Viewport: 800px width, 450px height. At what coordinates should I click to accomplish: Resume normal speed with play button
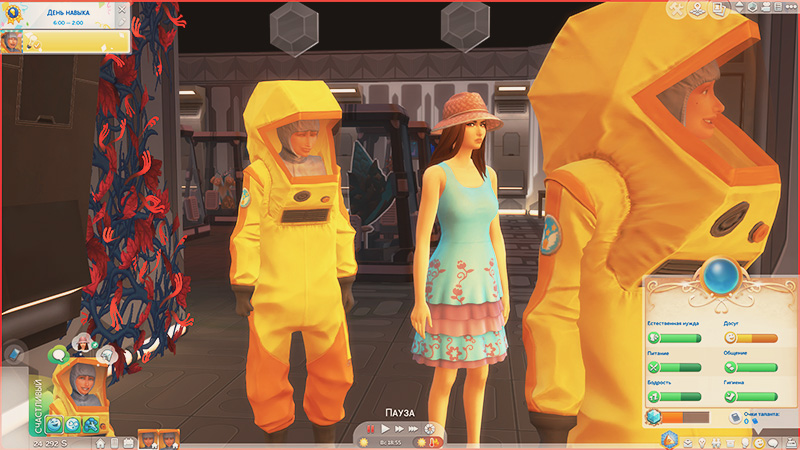click(x=385, y=429)
